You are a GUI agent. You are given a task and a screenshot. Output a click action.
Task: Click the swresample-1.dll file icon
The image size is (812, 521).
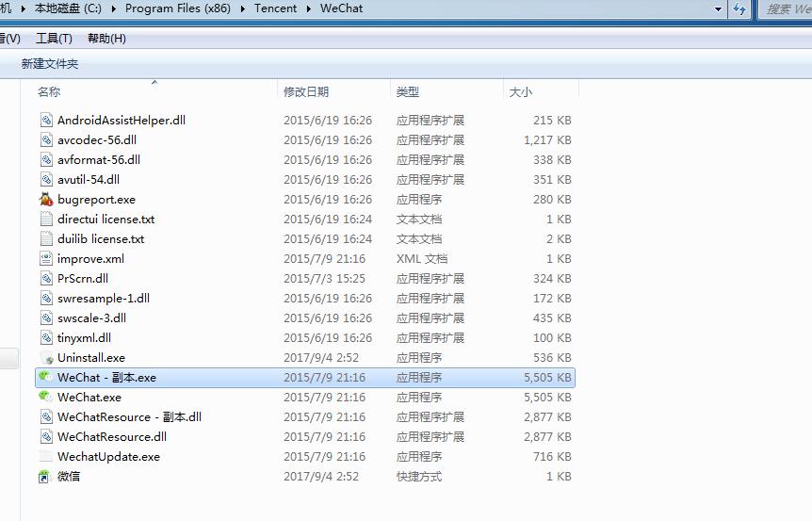click(x=46, y=299)
